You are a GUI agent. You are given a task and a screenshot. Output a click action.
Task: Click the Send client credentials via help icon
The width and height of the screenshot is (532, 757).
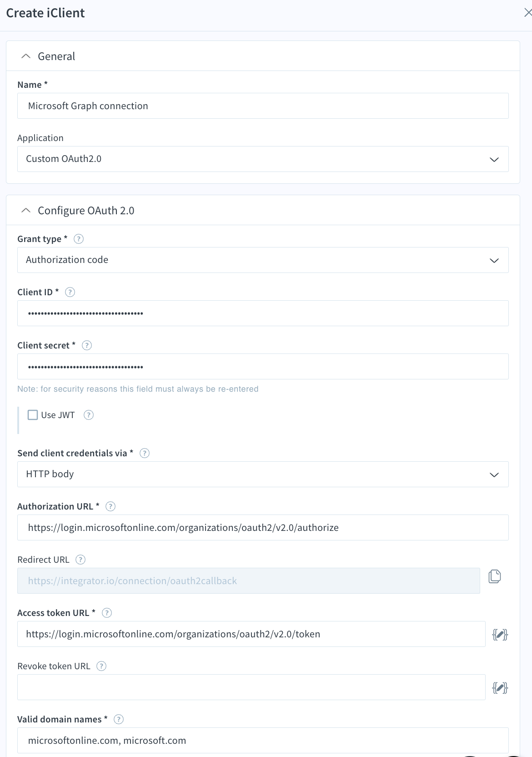145,453
